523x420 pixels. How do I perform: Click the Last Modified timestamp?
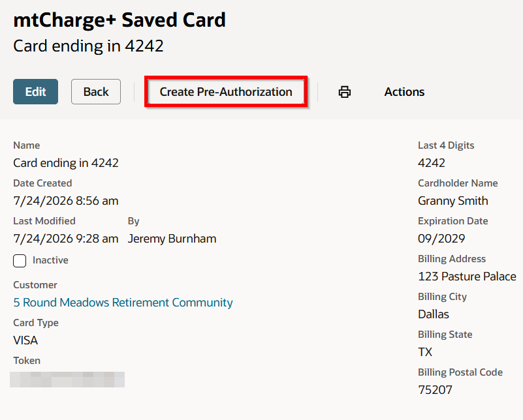(66, 239)
